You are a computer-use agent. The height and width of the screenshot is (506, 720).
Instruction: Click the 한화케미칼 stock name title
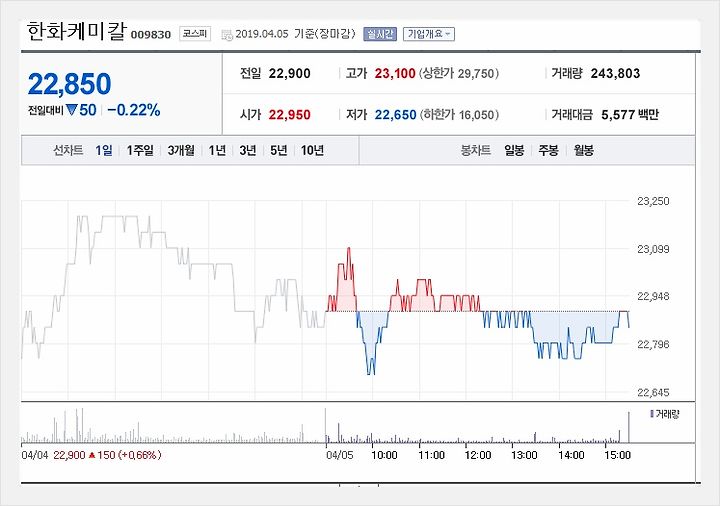(x=76, y=32)
